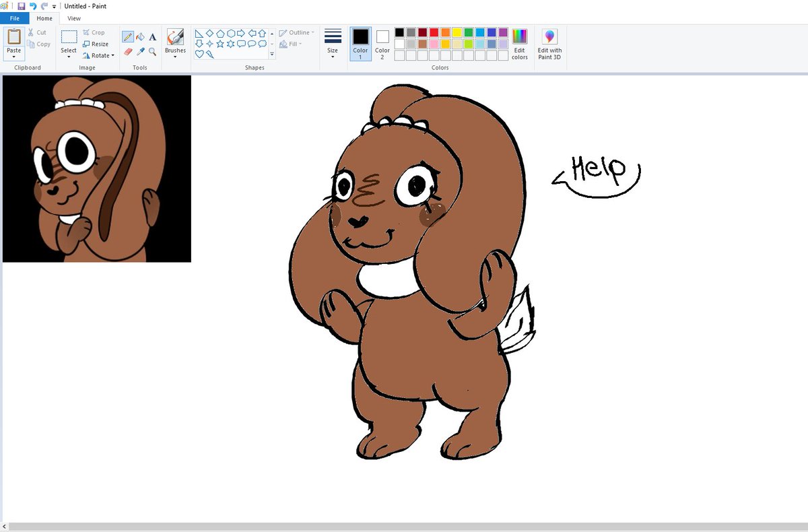Select the Fill with color bucket tool
This screenshot has width=808, height=532.
[140, 36]
